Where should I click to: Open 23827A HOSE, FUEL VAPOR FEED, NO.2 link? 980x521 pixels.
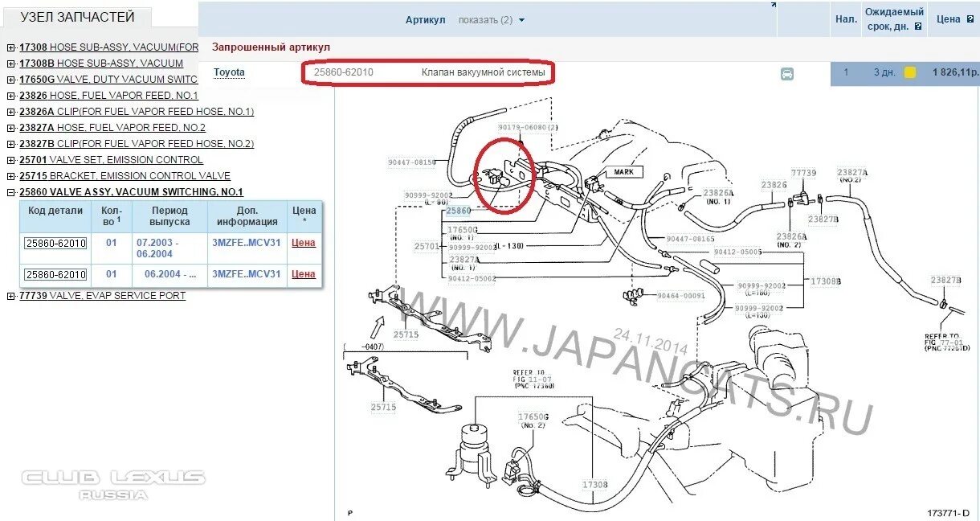(x=112, y=128)
